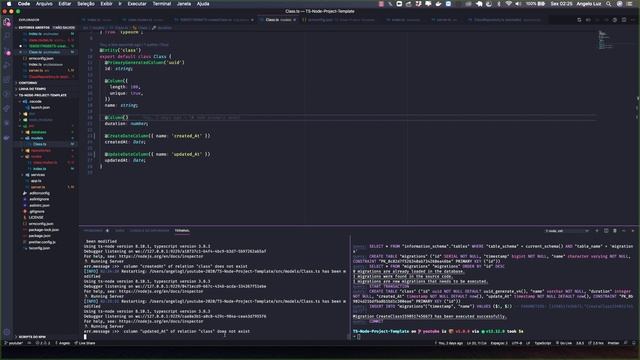Click the Apple menu icon
640x360 pixels.
coord(9,4)
